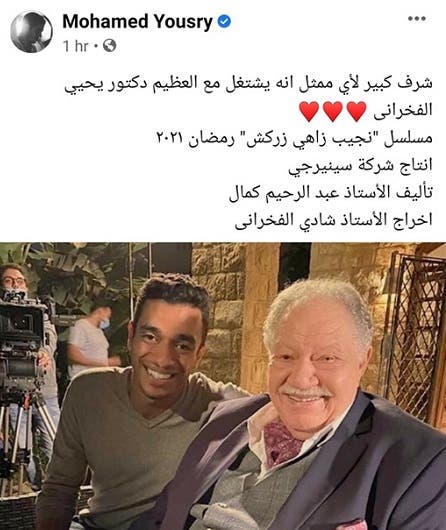Click the first Arabic line starting "شرف كبير"

(249, 85)
